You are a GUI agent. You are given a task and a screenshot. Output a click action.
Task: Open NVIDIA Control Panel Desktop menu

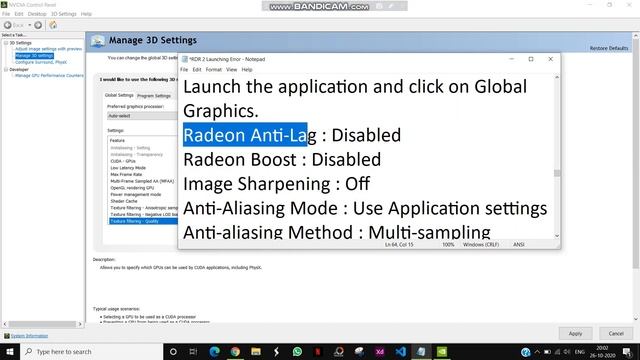coord(37,14)
